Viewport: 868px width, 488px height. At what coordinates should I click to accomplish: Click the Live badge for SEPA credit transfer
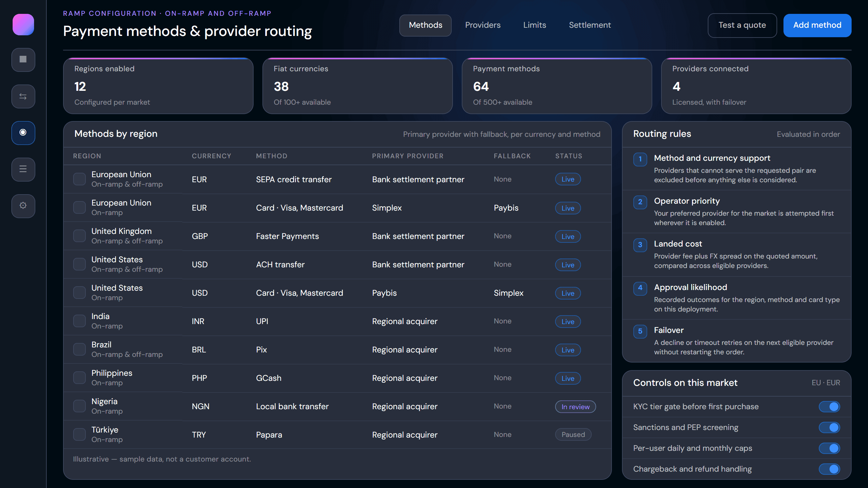568,179
